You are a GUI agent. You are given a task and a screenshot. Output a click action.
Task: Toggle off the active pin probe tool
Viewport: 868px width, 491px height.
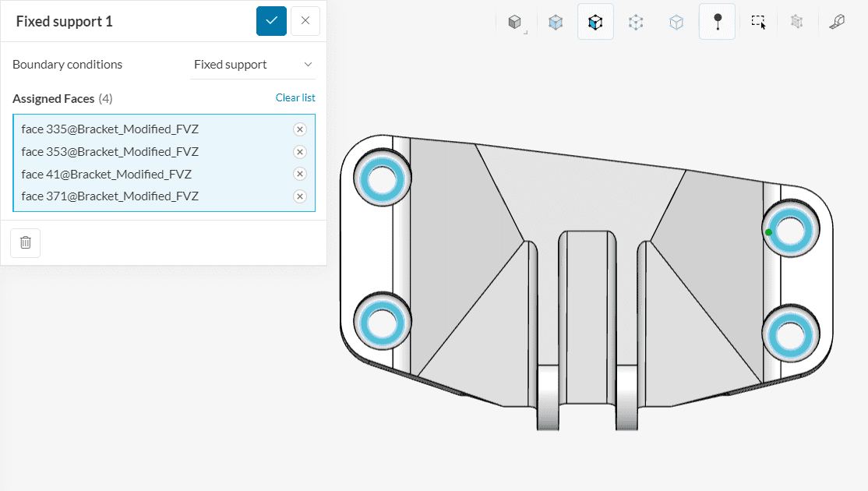(717, 23)
